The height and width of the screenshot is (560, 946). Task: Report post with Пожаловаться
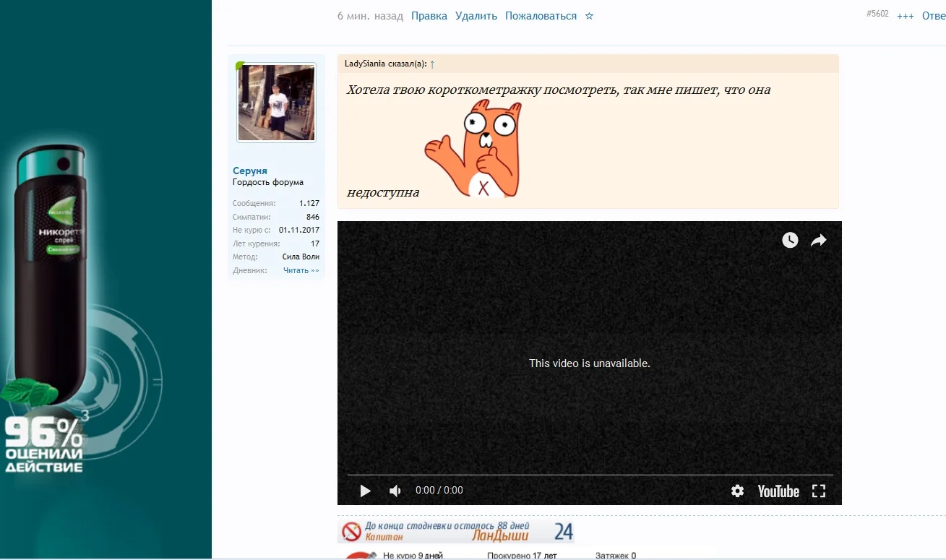tap(541, 16)
